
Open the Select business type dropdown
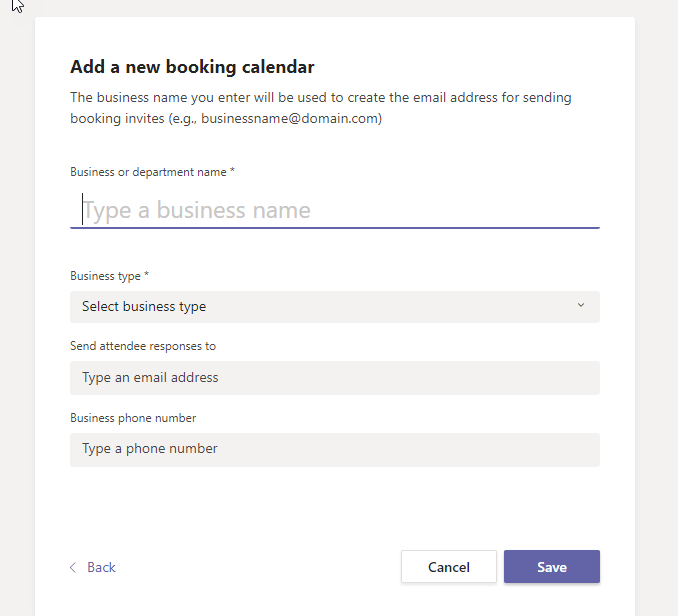click(334, 307)
